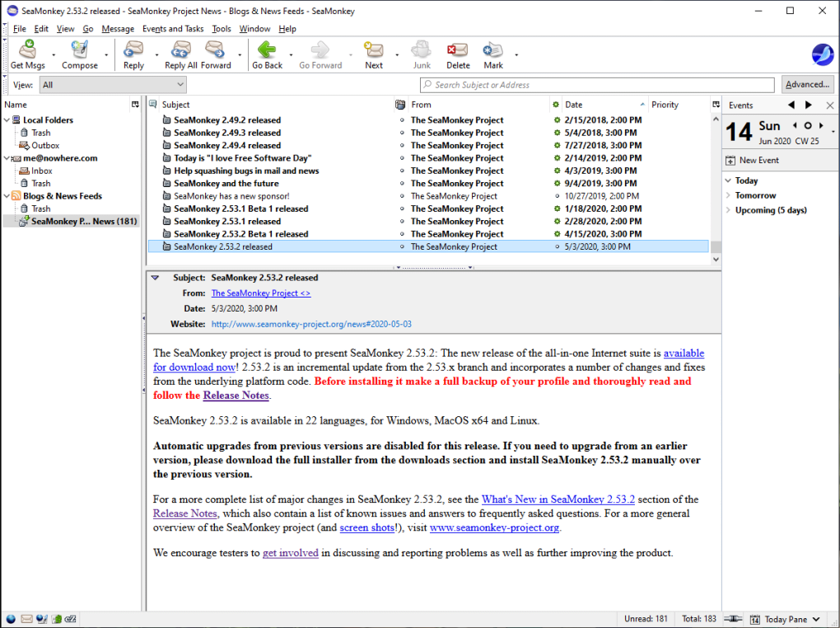Click the Junk toolbar icon

[421, 49]
